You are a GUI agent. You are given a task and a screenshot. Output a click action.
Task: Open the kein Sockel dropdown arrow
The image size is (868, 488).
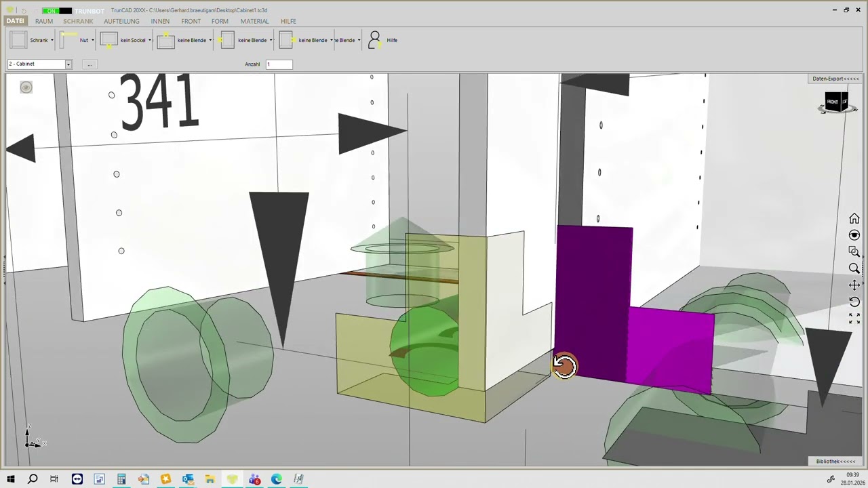[x=150, y=40]
